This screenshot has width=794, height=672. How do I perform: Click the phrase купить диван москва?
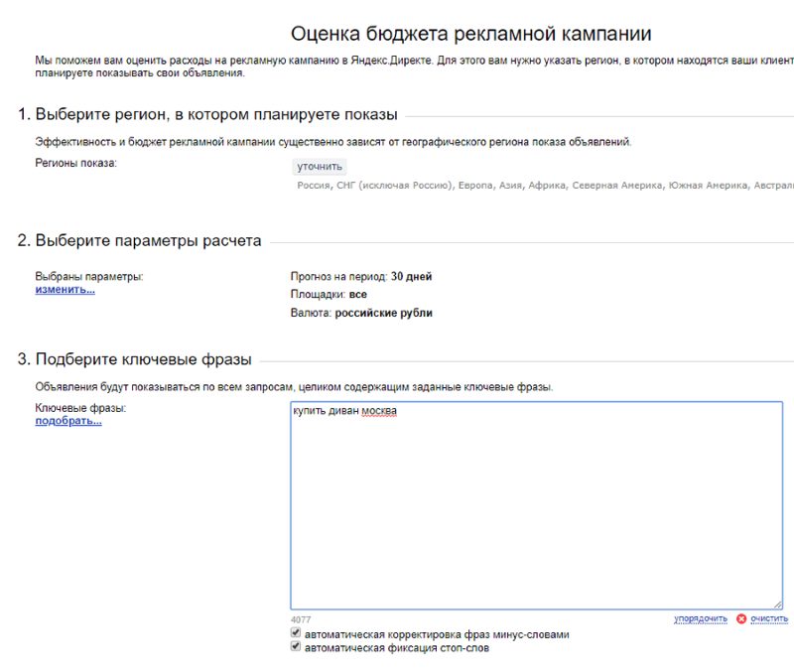point(344,411)
